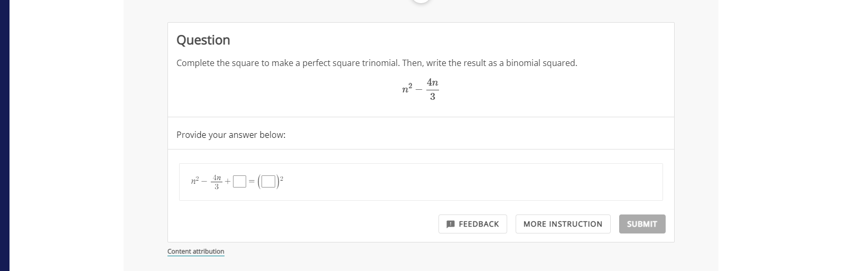This screenshot has height=271, width=868.
Task: Submit the answer with SUBMIT
Action: click(x=642, y=224)
